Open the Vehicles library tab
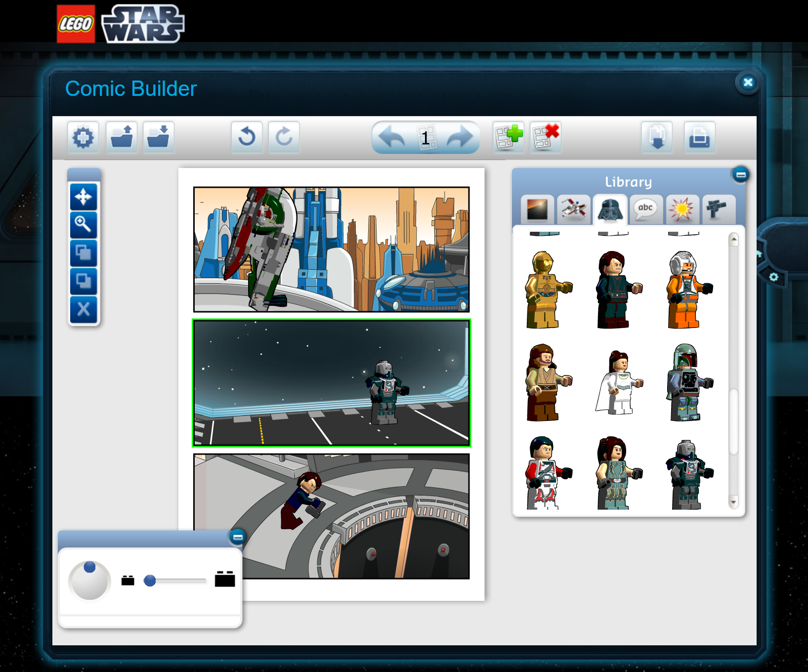Image resolution: width=808 pixels, height=672 pixels. 574,210
